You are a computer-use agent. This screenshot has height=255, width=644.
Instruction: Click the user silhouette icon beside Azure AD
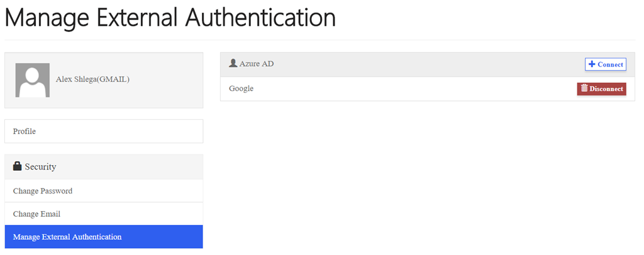point(233,63)
